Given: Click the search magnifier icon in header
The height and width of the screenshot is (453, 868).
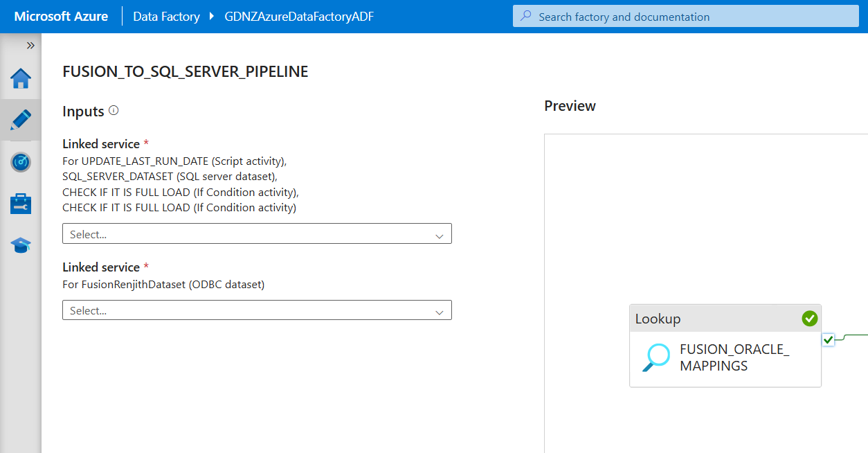Looking at the screenshot, I should [526, 17].
